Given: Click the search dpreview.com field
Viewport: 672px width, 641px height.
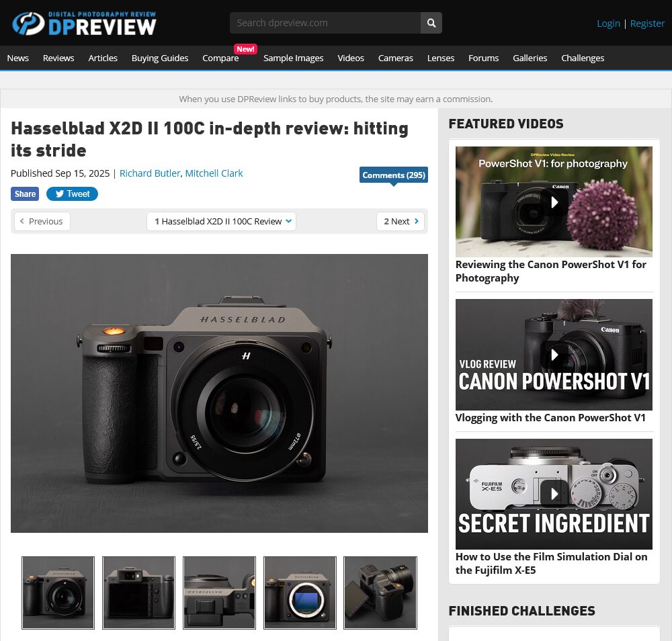Looking at the screenshot, I should click(325, 23).
